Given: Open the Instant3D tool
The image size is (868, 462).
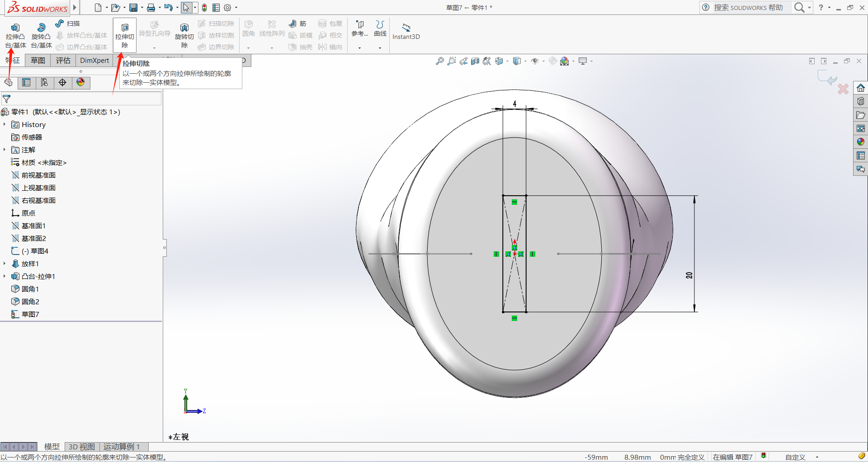Looking at the screenshot, I should 406,31.
